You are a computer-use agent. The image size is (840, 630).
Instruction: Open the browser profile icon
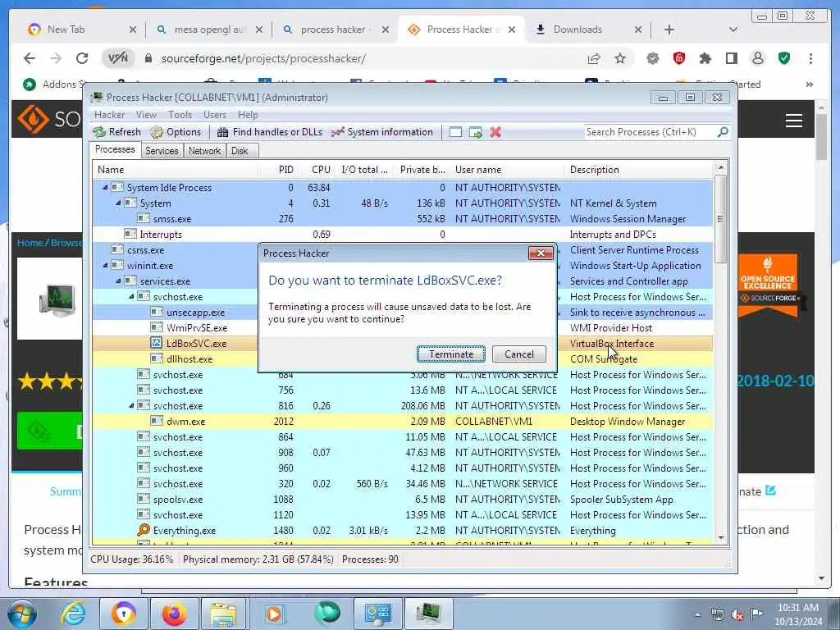[x=757, y=58]
